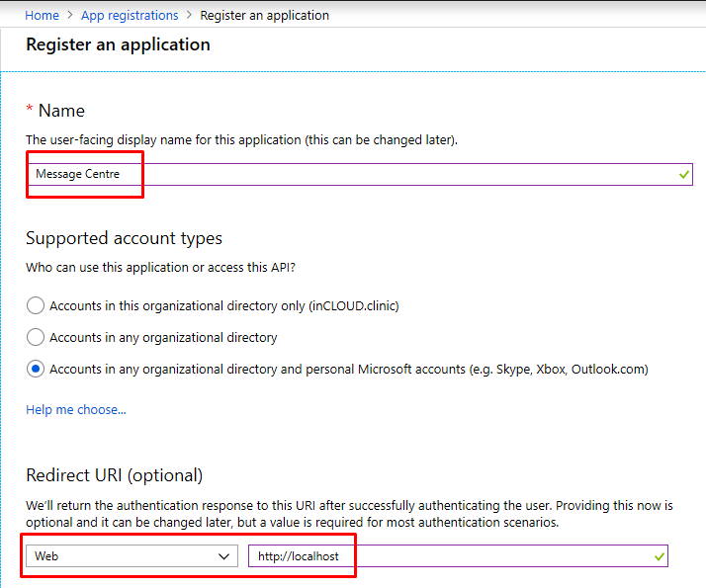Select Accounts in this organizational directory only

point(36,305)
